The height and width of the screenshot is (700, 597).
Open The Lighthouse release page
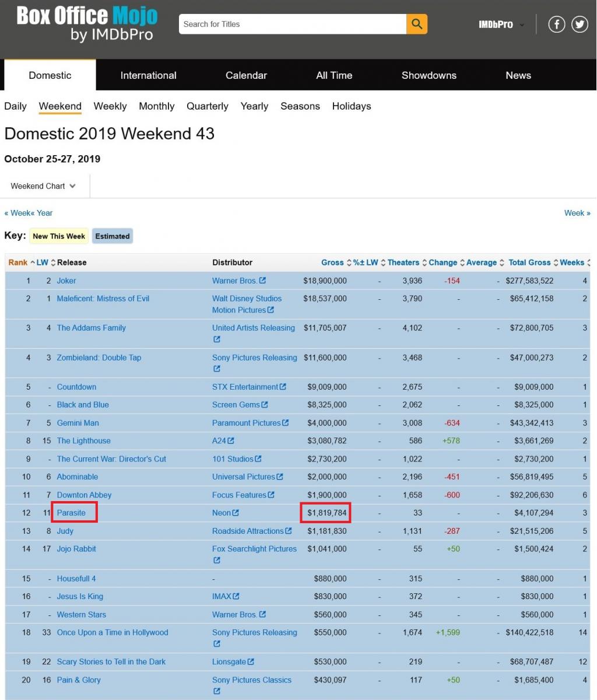coord(83,441)
